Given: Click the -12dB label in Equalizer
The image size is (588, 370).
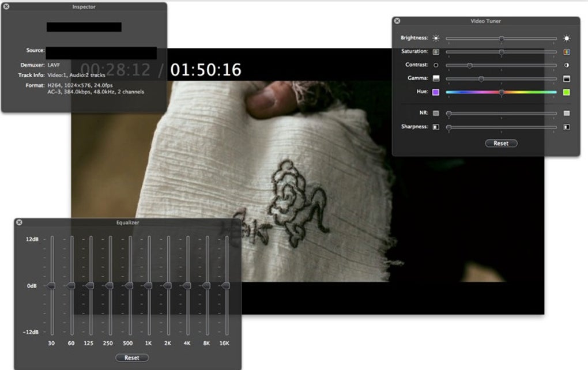Looking at the screenshot, I should coord(31,332).
